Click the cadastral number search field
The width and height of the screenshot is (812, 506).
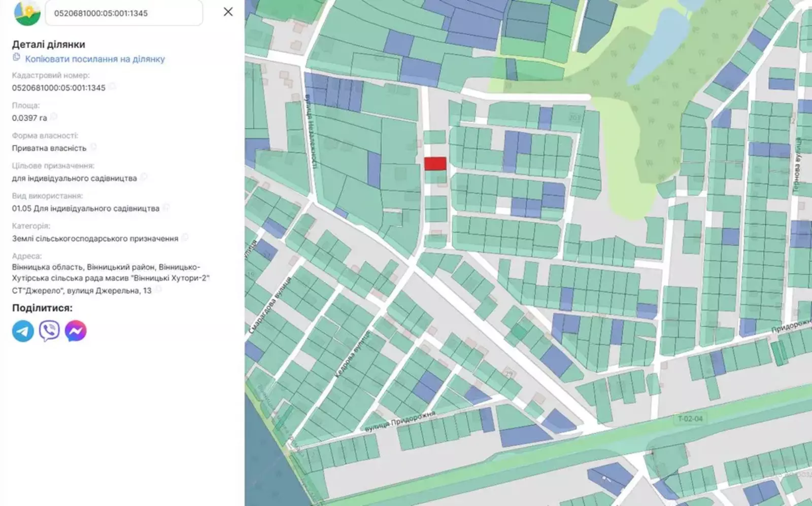(124, 13)
